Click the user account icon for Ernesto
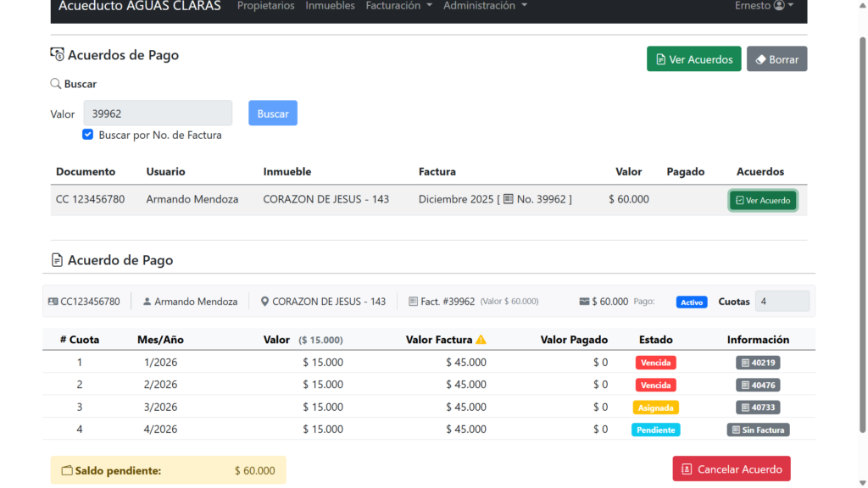868x488 pixels. click(x=779, y=6)
